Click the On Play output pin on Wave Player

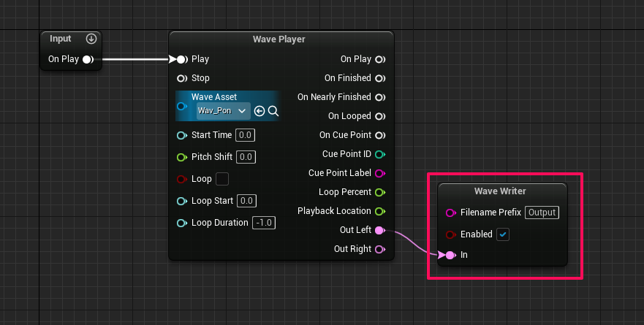(x=380, y=59)
